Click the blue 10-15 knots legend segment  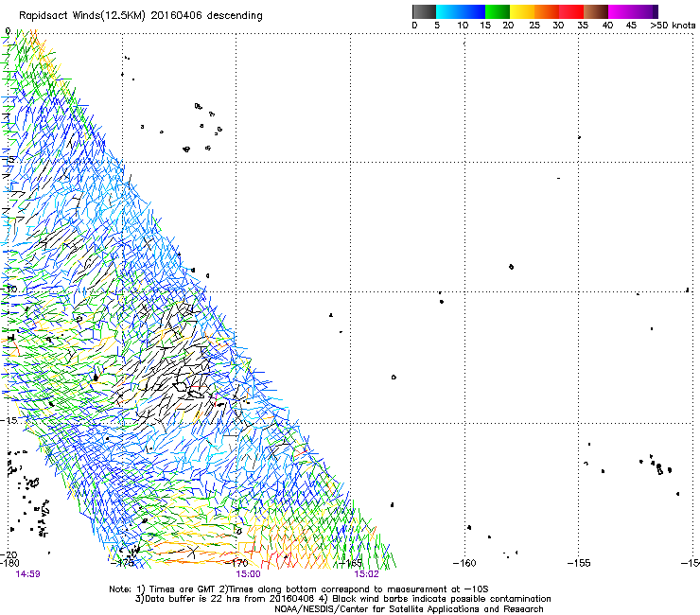tap(473, 11)
